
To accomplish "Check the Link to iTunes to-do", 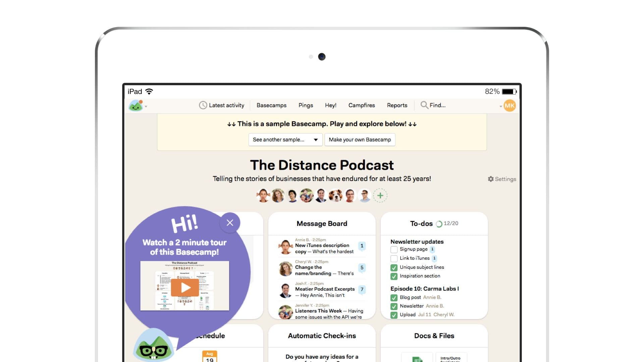I will (394, 258).
